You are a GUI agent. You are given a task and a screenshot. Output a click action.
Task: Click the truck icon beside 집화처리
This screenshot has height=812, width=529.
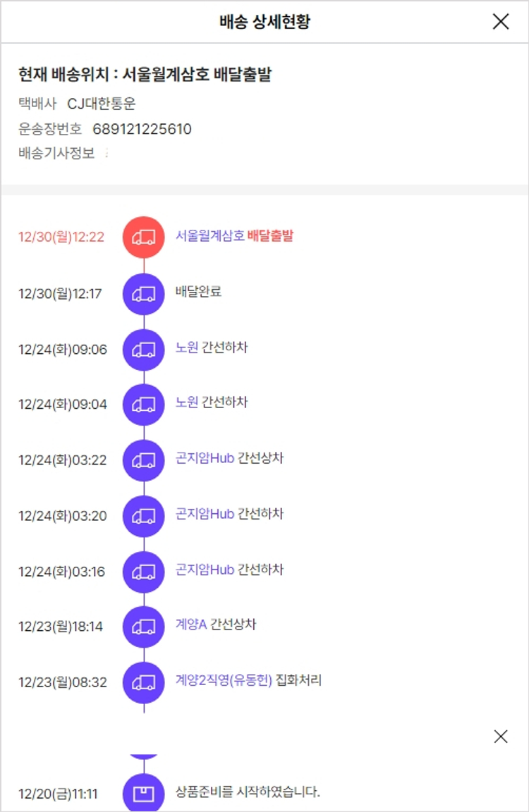click(x=144, y=682)
